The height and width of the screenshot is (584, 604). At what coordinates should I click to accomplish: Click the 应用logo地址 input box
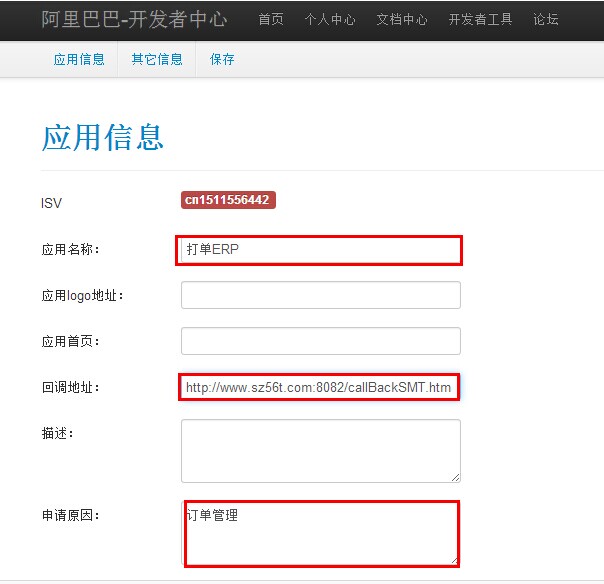(320, 295)
